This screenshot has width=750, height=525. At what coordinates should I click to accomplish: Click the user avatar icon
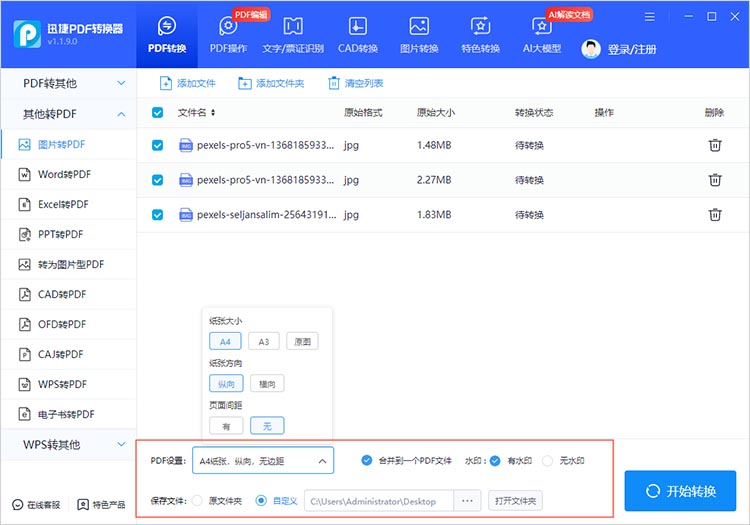(x=591, y=49)
